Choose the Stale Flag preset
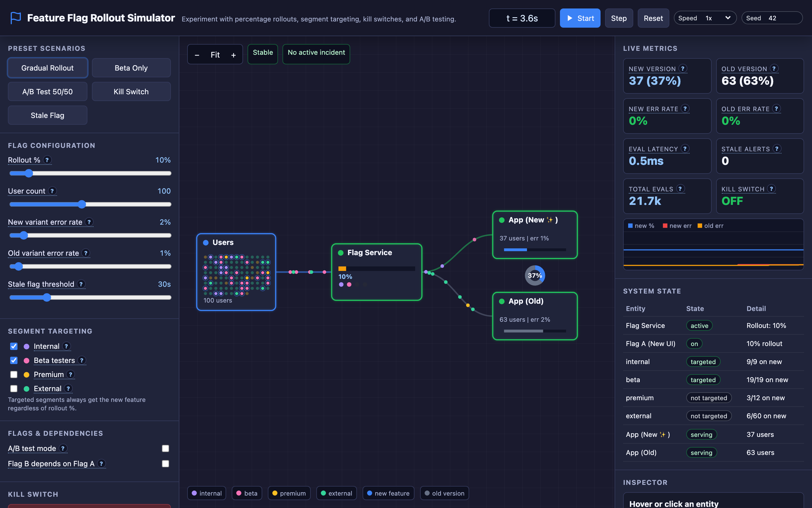Screen dimensions: 812x508 [47, 115]
